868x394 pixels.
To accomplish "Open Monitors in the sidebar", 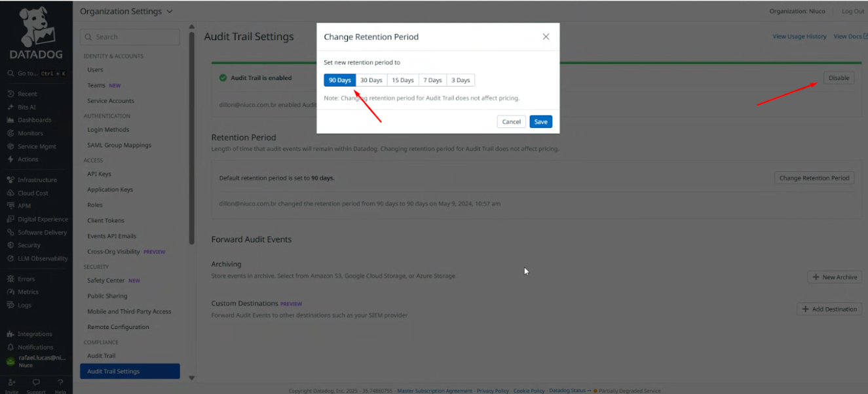I will pyautogui.click(x=25, y=133).
